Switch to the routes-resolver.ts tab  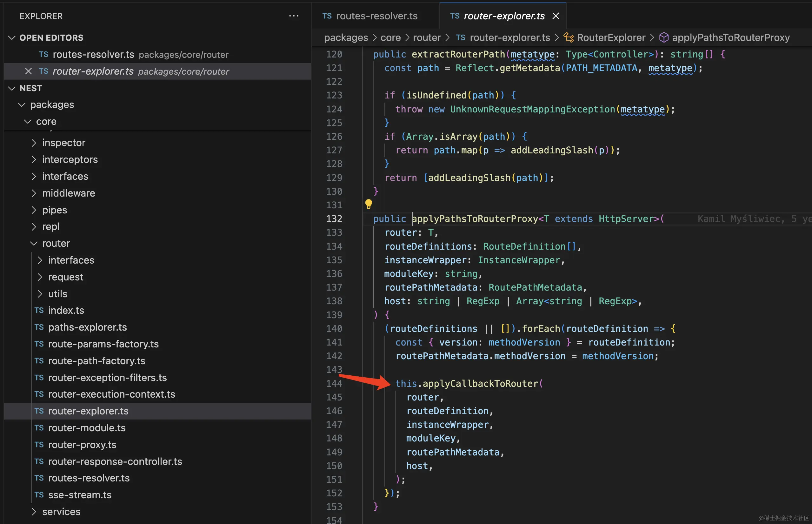click(376, 16)
